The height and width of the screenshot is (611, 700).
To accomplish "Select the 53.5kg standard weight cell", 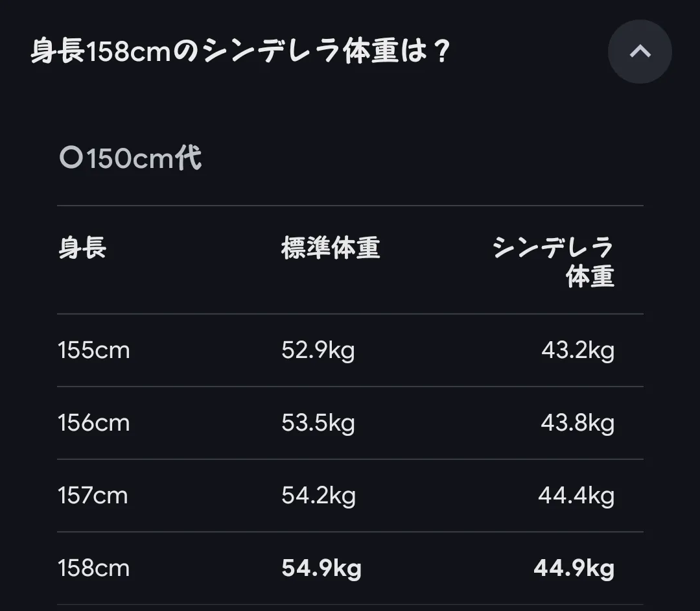I will (x=318, y=424).
